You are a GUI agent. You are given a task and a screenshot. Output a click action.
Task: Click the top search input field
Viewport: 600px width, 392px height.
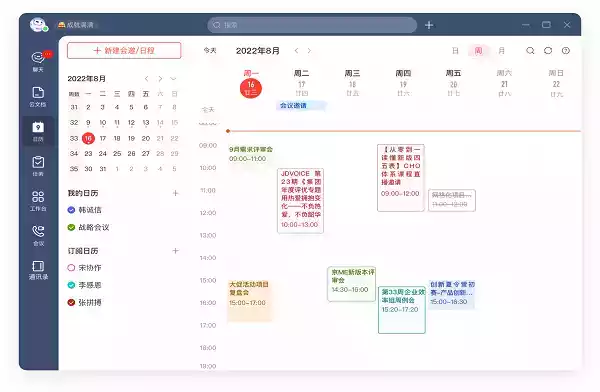[312, 25]
